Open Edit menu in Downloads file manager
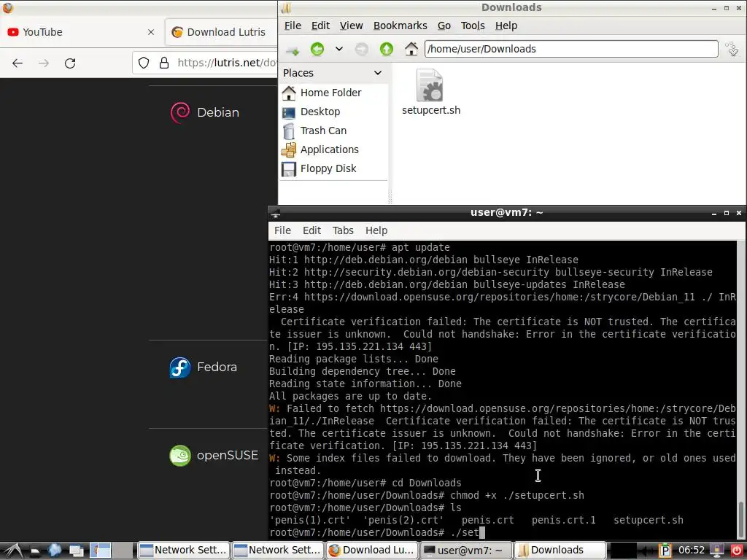This screenshot has height=560, width=747. [321, 26]
